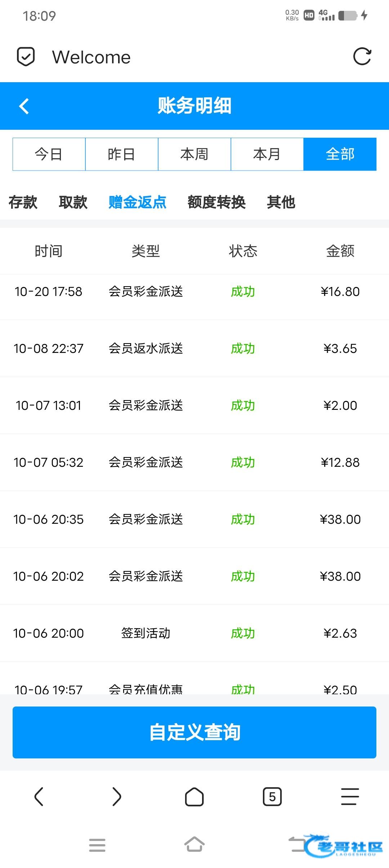Open the 额度转换 category

click(x=216, y=202)
